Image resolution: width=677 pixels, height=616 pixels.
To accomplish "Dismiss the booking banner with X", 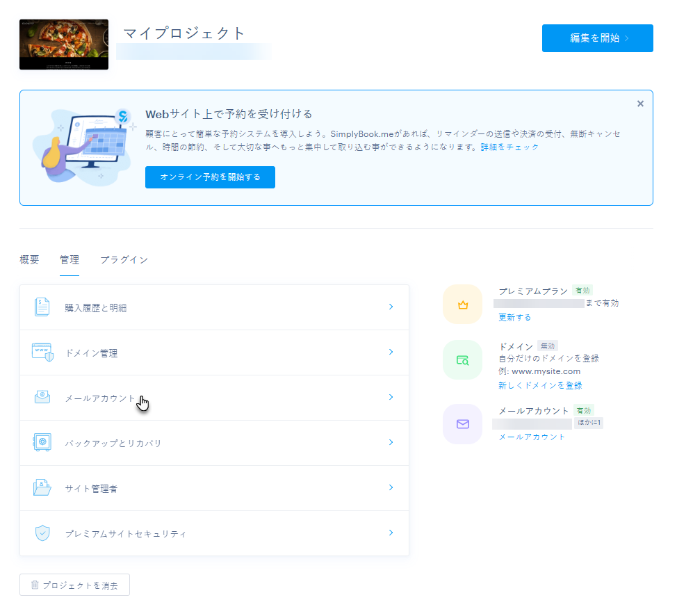I will [x=640, y=104].
